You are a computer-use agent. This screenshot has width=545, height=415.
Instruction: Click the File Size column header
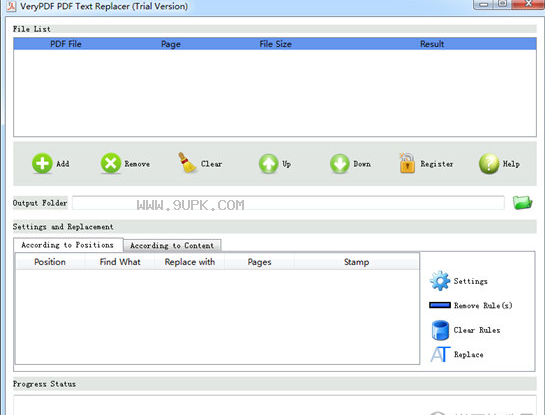click(275, 44)
